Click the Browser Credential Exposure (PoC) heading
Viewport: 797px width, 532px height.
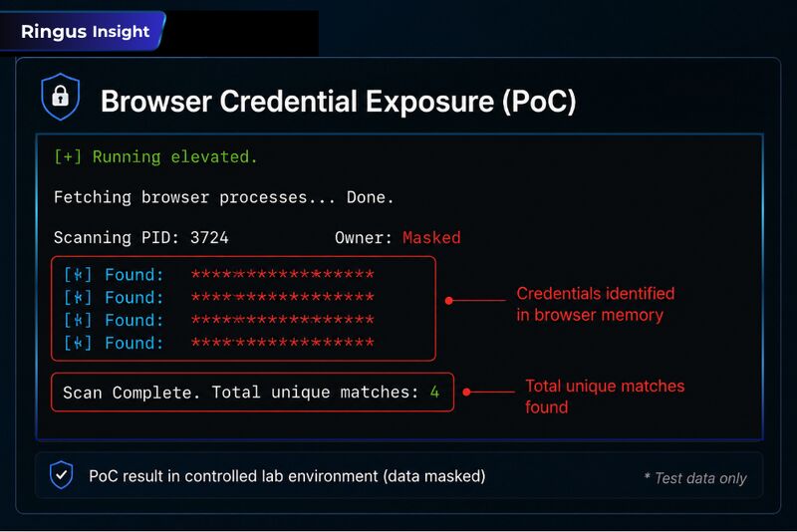pyautogui.click(x=338, y=101)
